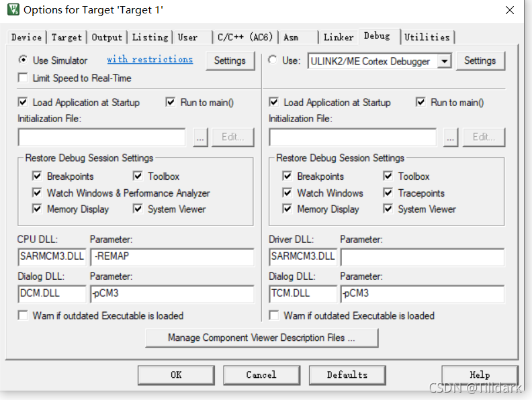Toggle Watch Windows & Performance Analyzer
The height and width of the screenshot is (400, 532).
click(37, 193)
